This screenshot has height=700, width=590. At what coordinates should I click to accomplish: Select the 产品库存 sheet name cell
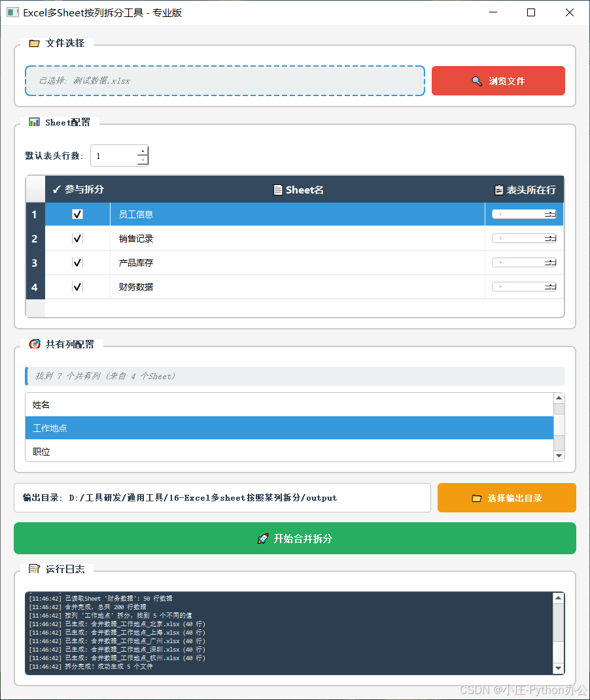point(298,263)
